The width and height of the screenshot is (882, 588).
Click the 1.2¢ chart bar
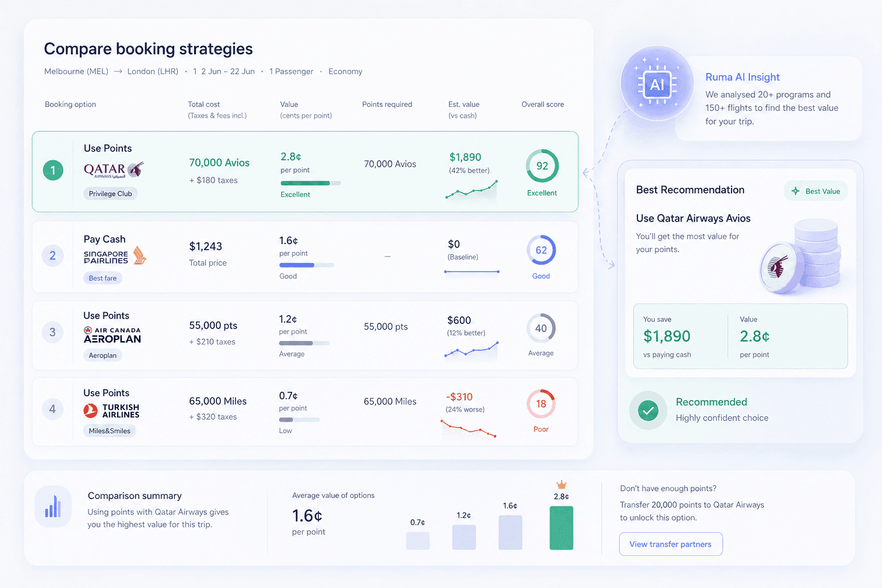464,537
